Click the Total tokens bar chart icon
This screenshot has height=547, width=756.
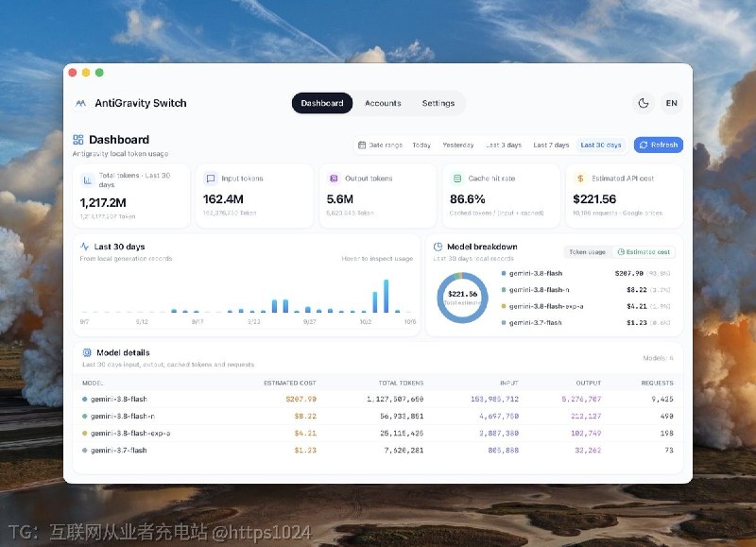click(87, 180)
